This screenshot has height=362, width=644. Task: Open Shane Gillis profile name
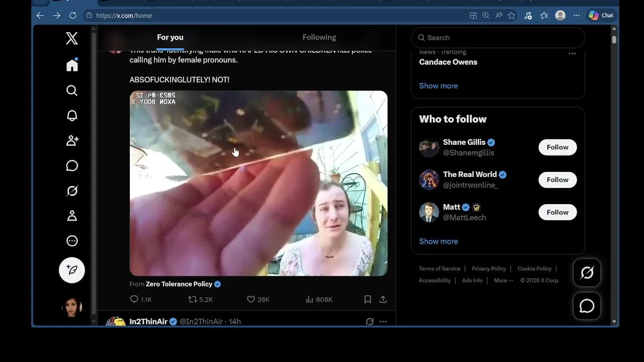pyautogui.click(x=464, y=142)
